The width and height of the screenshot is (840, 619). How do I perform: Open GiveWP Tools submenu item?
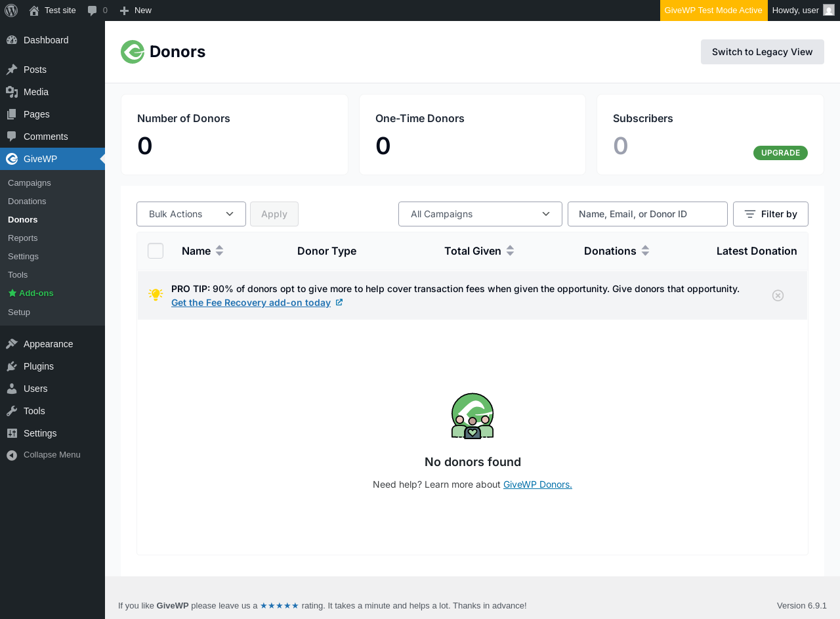pyautogui.click(x=18, y=274)
